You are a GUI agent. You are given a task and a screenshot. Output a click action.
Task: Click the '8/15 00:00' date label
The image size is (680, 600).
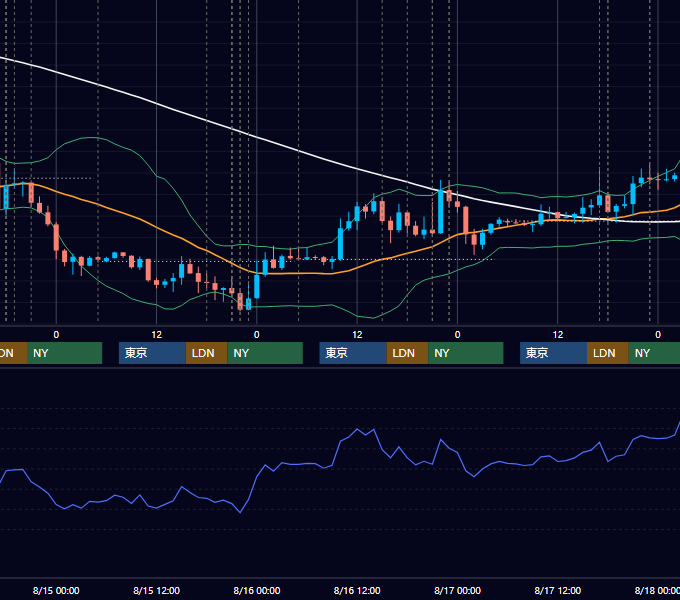point(56,590)
